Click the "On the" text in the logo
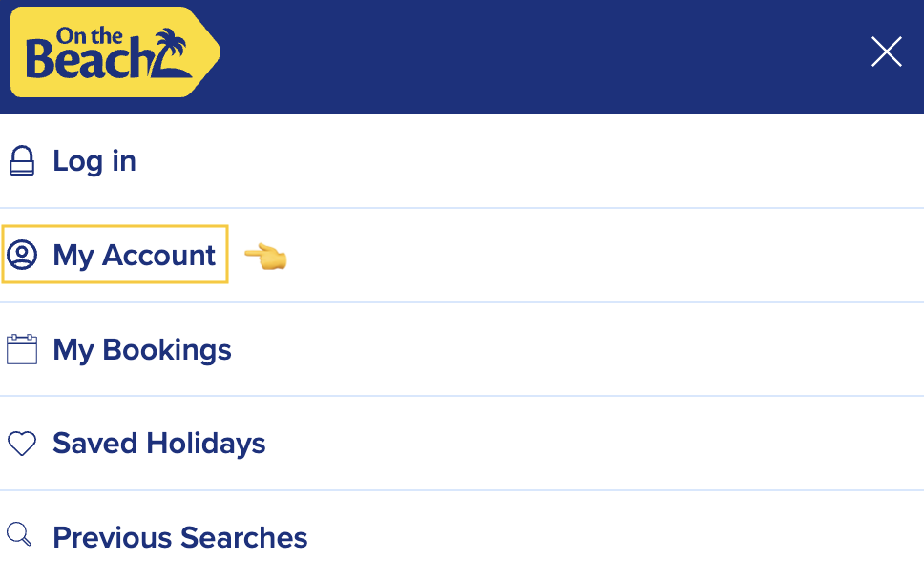 pos(89,37)
